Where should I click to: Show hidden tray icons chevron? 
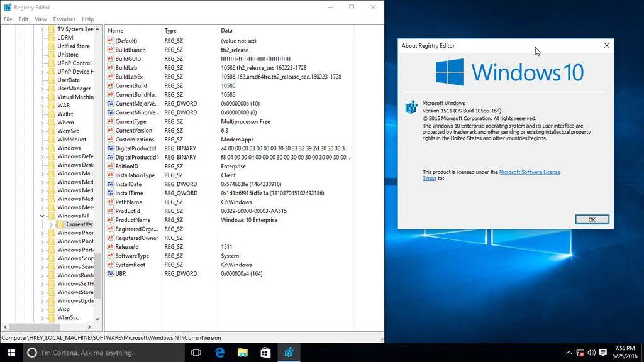coord(569,353)
